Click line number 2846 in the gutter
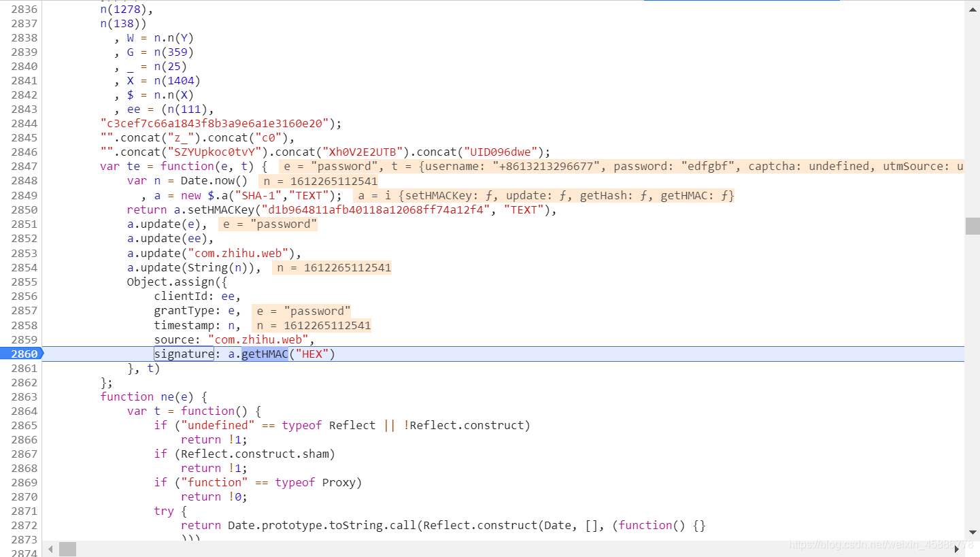The width and height of the screenshot is (980, 557). (24, 152)
